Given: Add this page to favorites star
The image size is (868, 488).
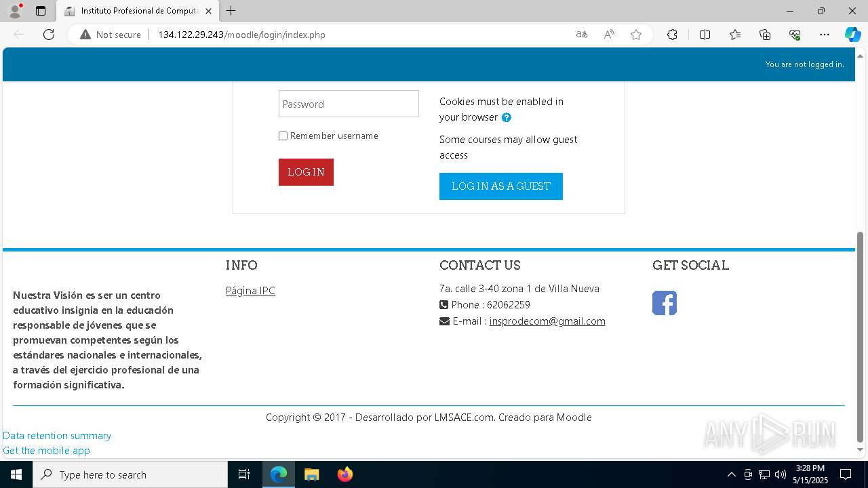Looking at the screenshot, I should pyautogui.click(x=636, y=35).
